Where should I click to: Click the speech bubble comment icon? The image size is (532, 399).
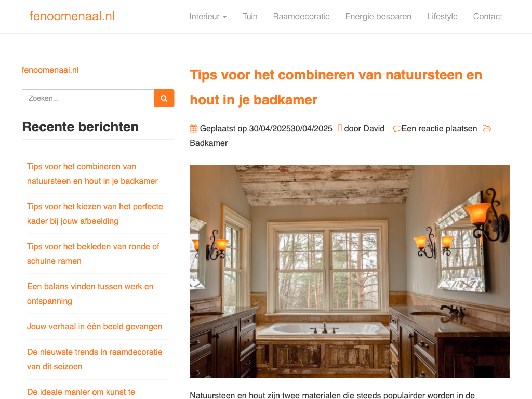(397, 129)
